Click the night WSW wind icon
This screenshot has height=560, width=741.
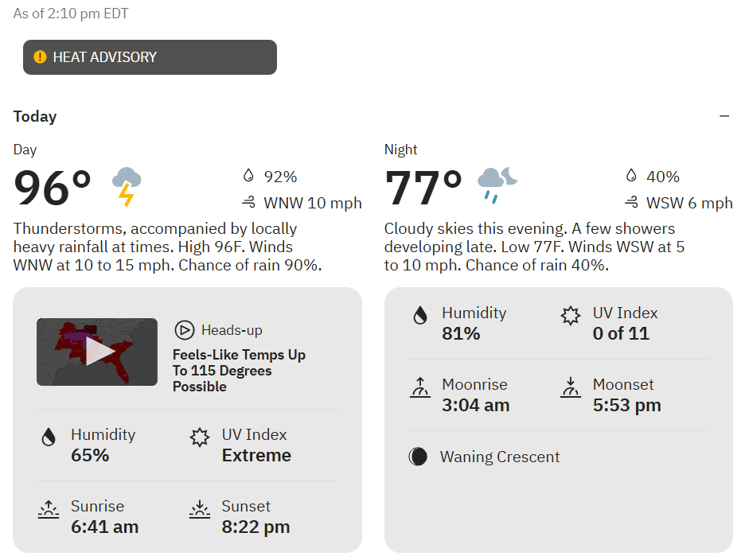[631, 203]
